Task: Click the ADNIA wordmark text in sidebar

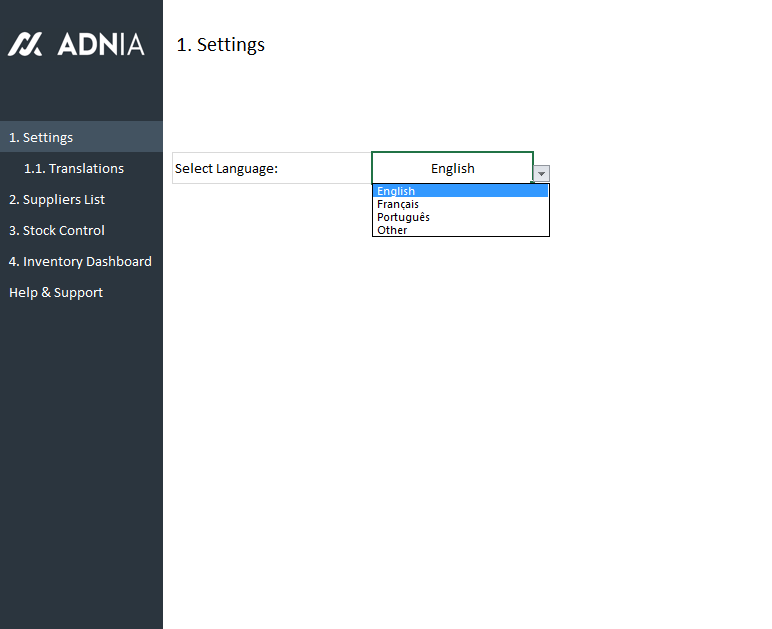Action: coord(101,44)
